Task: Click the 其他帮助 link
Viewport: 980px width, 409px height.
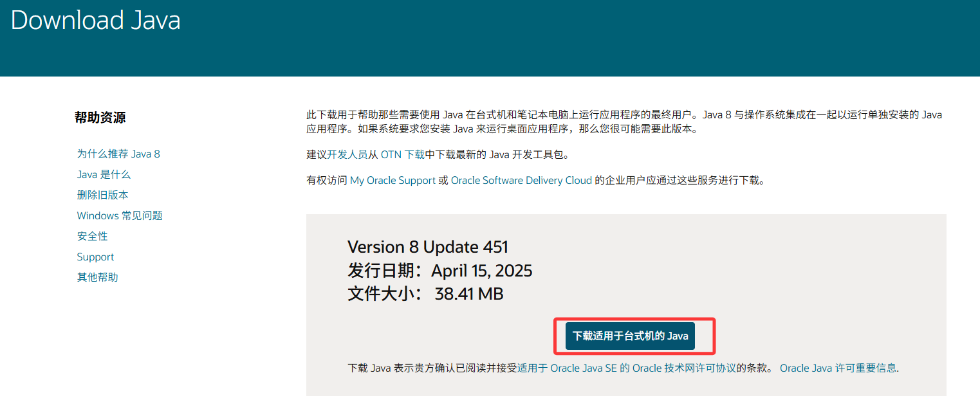Action: tap(97, 277)
